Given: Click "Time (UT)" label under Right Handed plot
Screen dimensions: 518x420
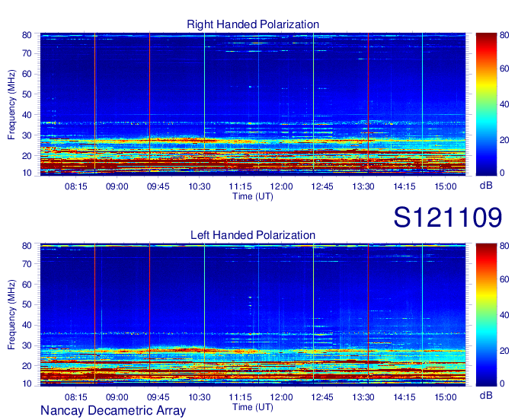Looking at the screenshot, I should coord(253,196).
